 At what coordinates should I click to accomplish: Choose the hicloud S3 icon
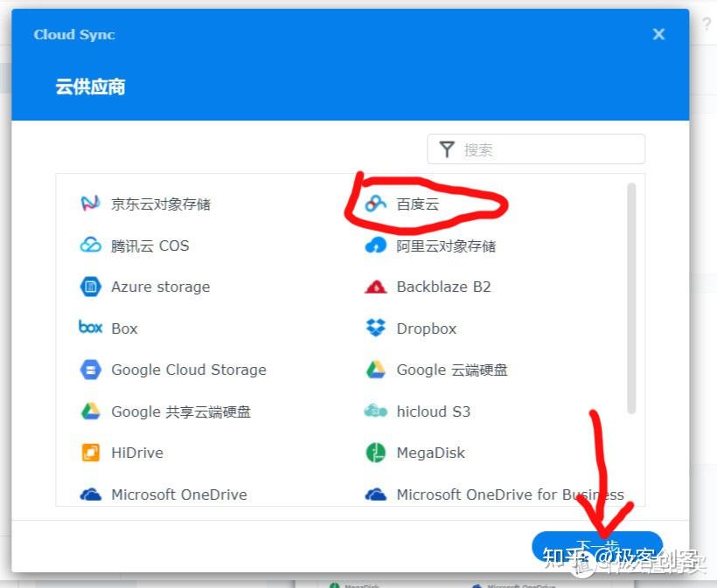click(x=375, y=412)
